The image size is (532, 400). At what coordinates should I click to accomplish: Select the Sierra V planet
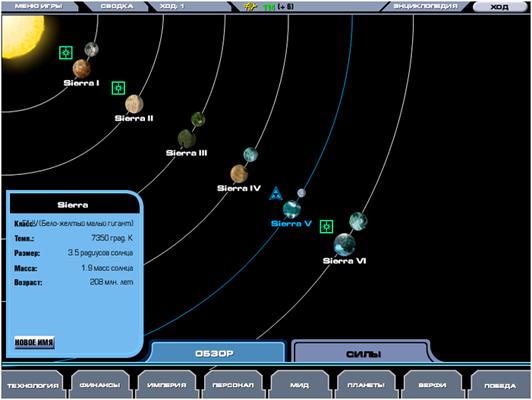pyautogui.click(x=292, y=209)
